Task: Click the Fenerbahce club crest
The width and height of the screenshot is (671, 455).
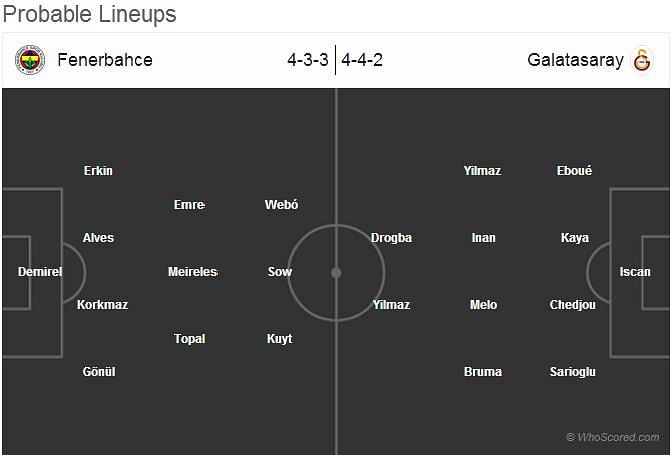Action: 30,60
